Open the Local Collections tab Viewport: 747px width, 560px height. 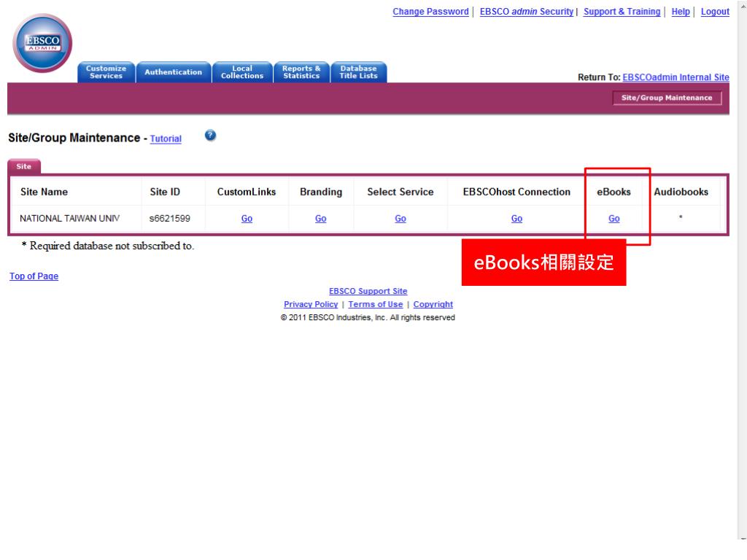(242, 72)
